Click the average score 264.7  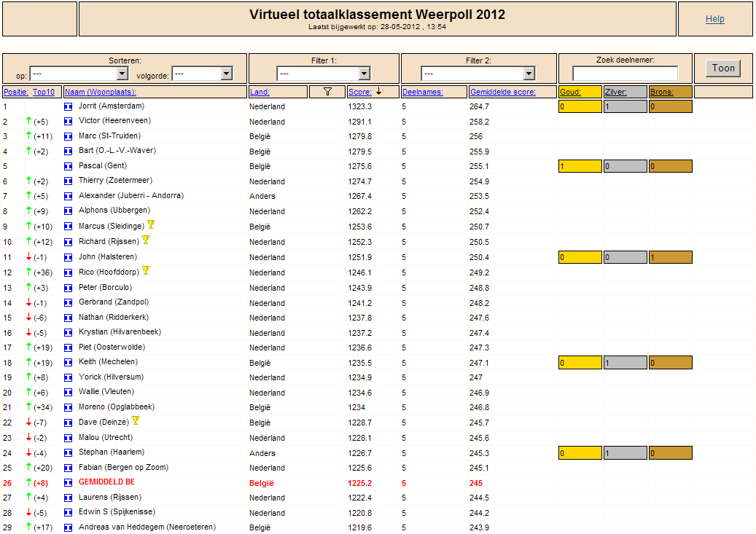point(479,106)
